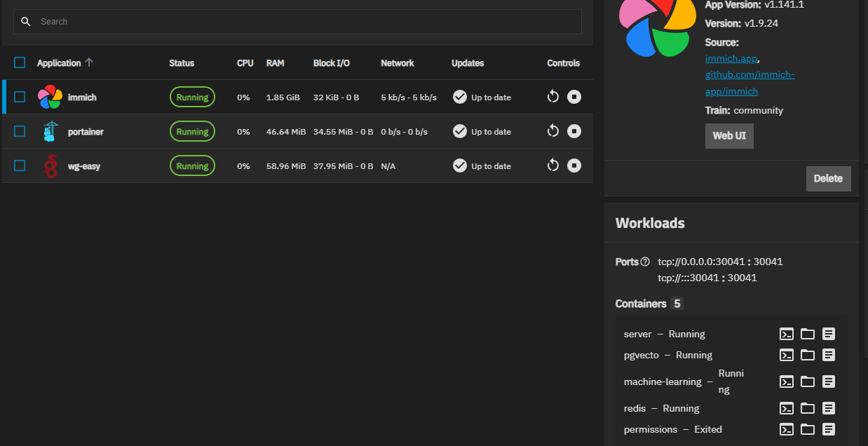This screenshot has height=446, width=868.
Task: Open the immich Web UI
Action: [x=729, y=136]
